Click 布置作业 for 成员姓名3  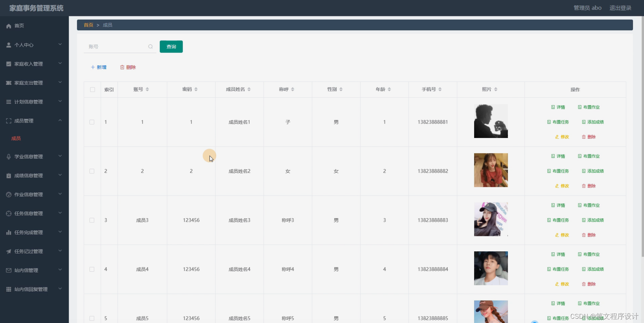click(589, 205)
